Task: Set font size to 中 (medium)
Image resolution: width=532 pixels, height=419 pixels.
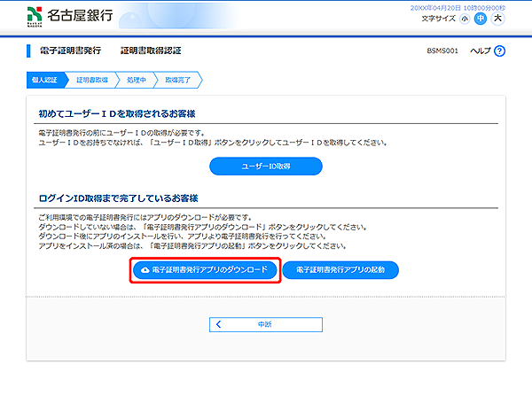Action: [x=505, y=18]
